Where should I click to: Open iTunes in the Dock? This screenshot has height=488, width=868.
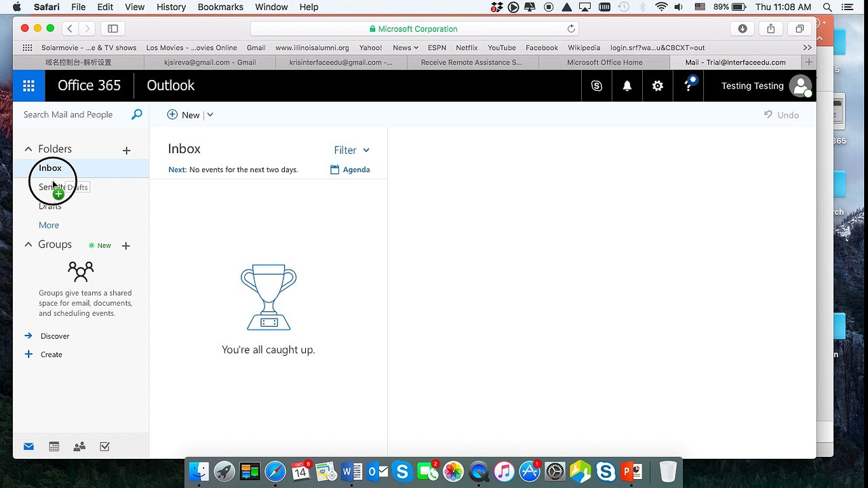[504, 471]
